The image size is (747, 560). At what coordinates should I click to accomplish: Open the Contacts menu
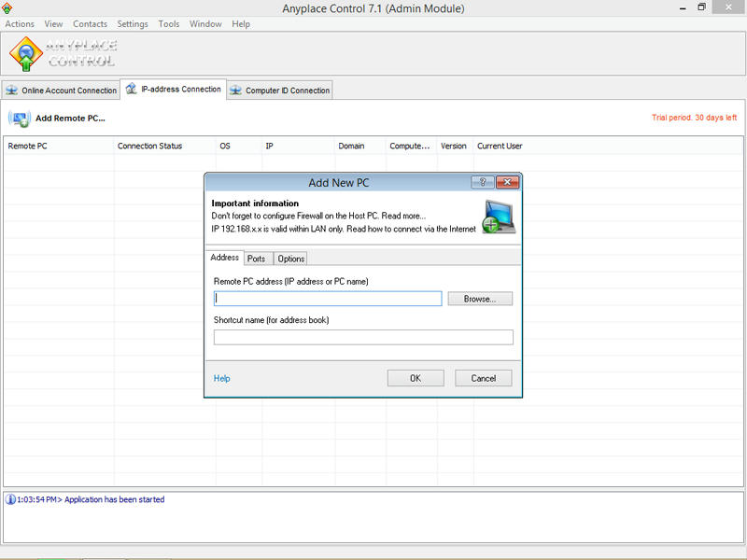click(x=90, y=24)
